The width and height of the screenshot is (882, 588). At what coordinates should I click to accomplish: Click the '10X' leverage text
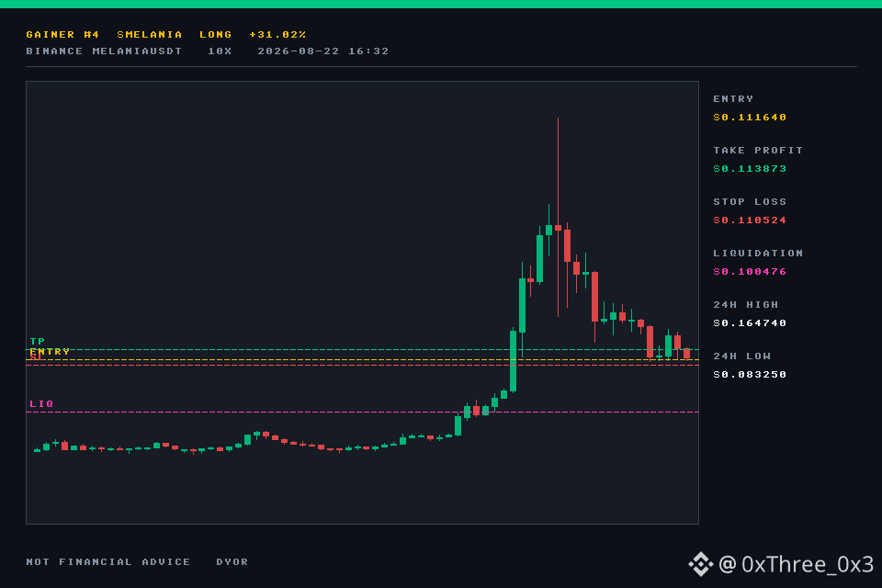[220, 51]
